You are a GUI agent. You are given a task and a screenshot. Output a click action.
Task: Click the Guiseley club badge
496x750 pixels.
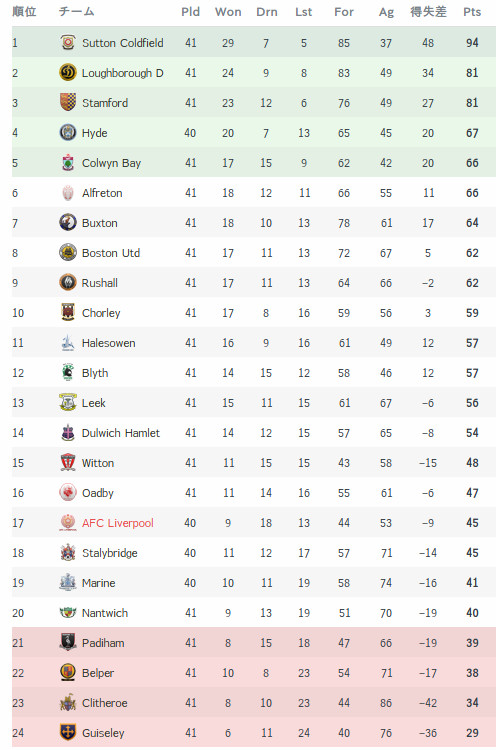pos(68,732)
